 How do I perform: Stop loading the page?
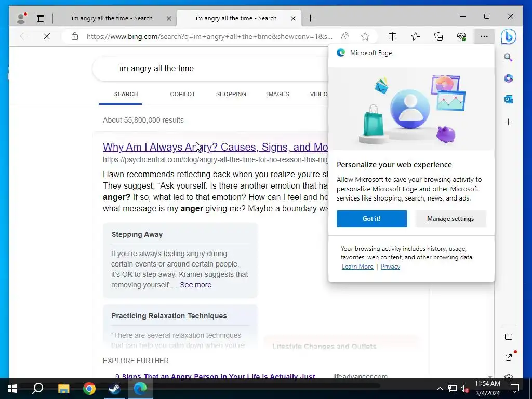(47, 36)
